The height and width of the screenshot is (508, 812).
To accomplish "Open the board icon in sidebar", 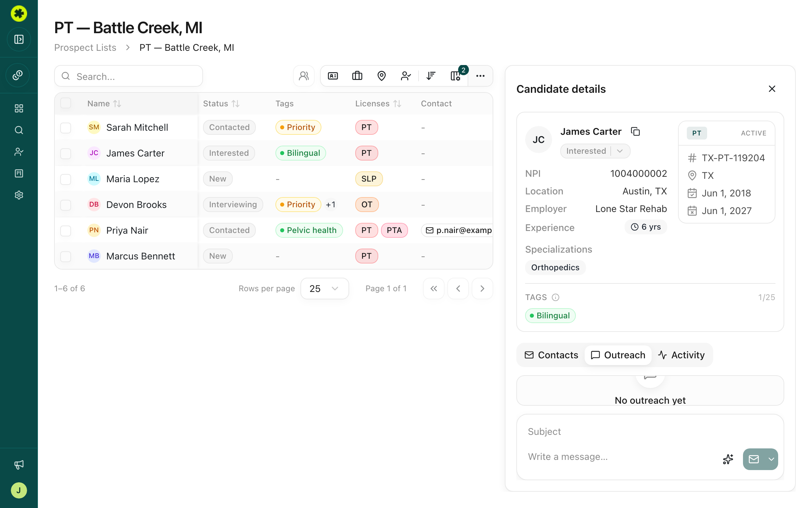I will tap(19, 173).
